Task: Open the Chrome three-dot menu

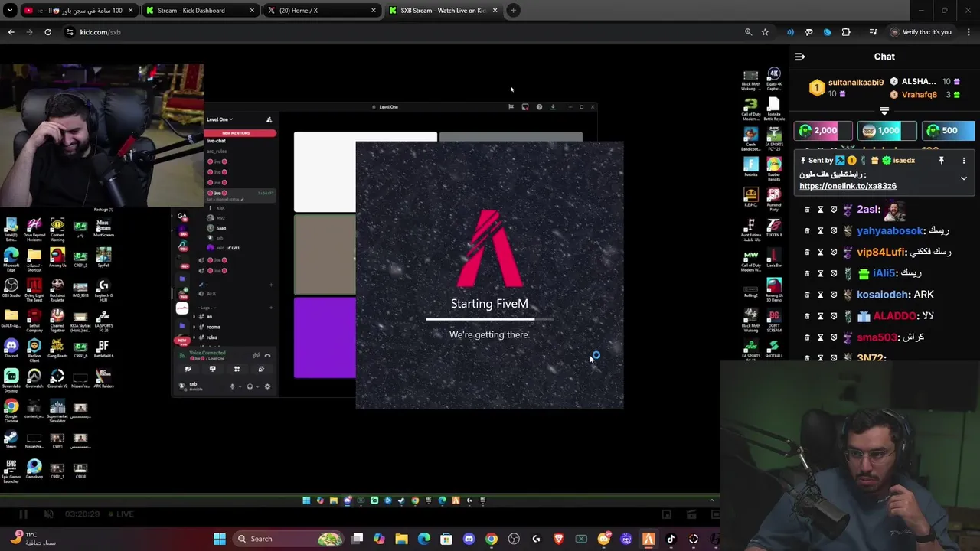Action: [x=969, y=32]
